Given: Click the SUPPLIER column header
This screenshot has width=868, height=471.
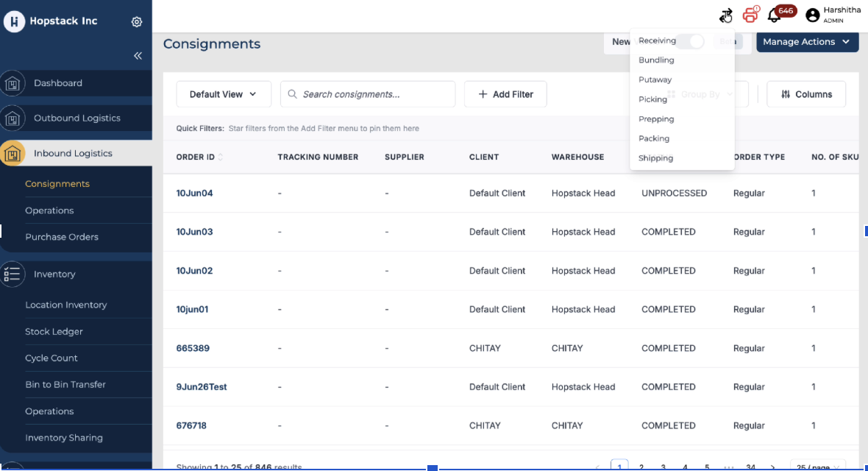Looking at the screenshot, I should point(404,157).
